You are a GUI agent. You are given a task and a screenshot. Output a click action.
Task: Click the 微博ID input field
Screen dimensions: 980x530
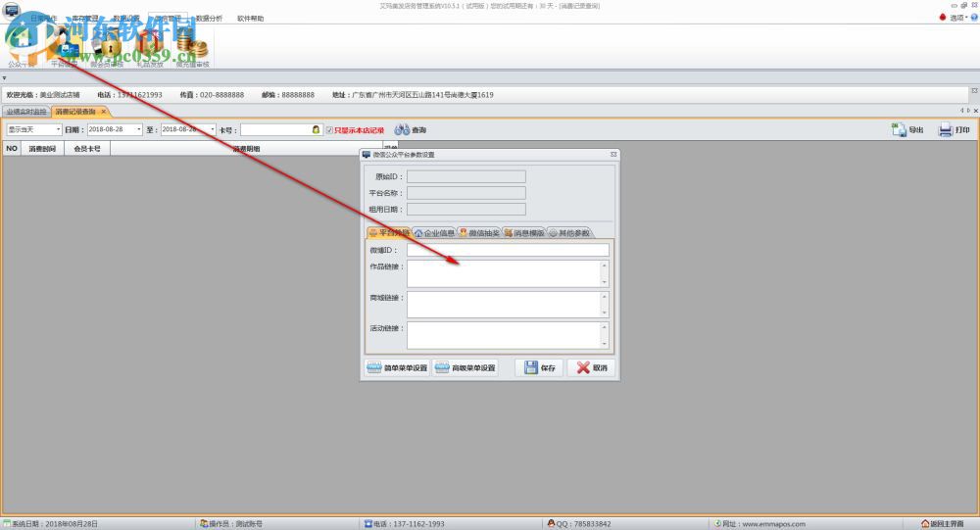pos(508,250)
